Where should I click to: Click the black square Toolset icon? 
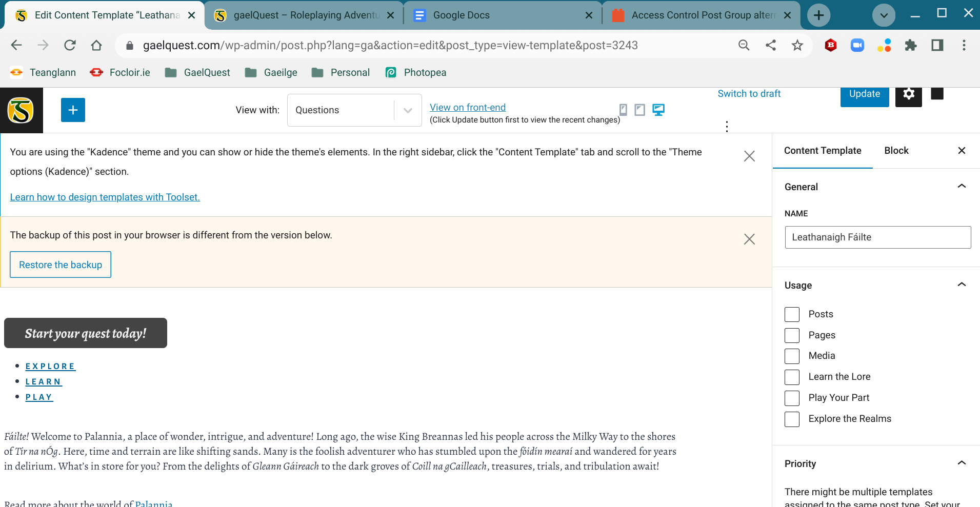coord(937,93)
